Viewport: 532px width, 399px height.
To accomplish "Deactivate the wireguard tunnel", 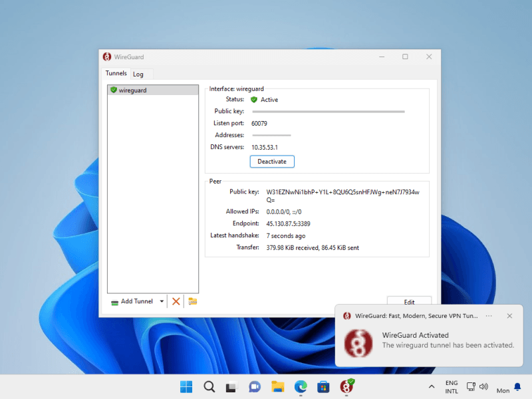I will click(x=272, y=162).
